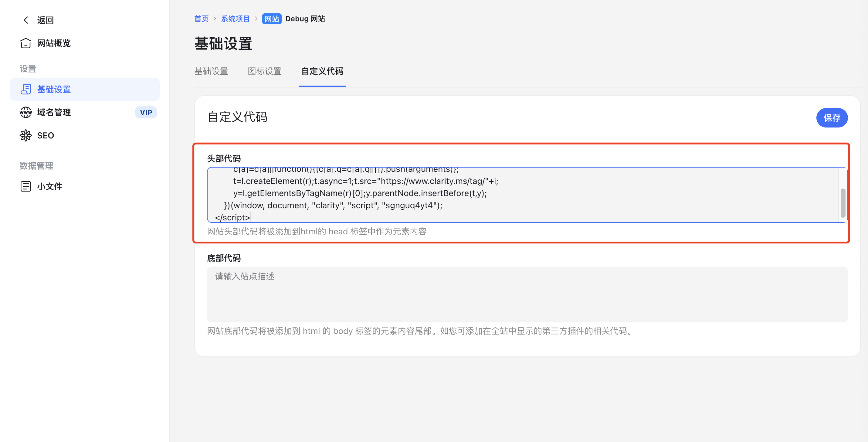Screen dimensions: 868x442
Task: Click the back arrow icon
Action: (26, 20)
